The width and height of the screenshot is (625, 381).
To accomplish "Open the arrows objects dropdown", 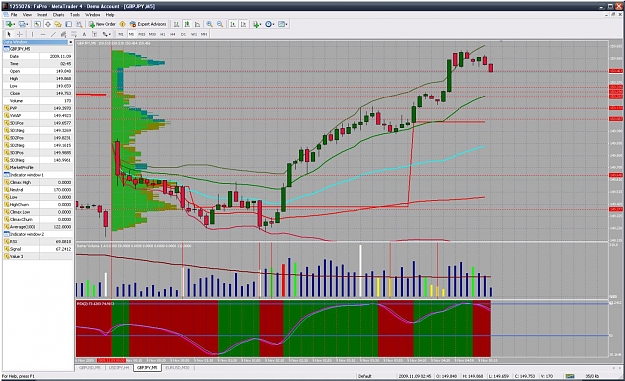I will coord(106,34).
